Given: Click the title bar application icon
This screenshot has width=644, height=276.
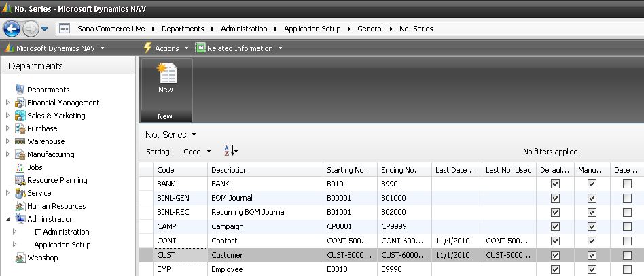Looking at the screenshot, I should pyautogui.click(x=6, y=7).
